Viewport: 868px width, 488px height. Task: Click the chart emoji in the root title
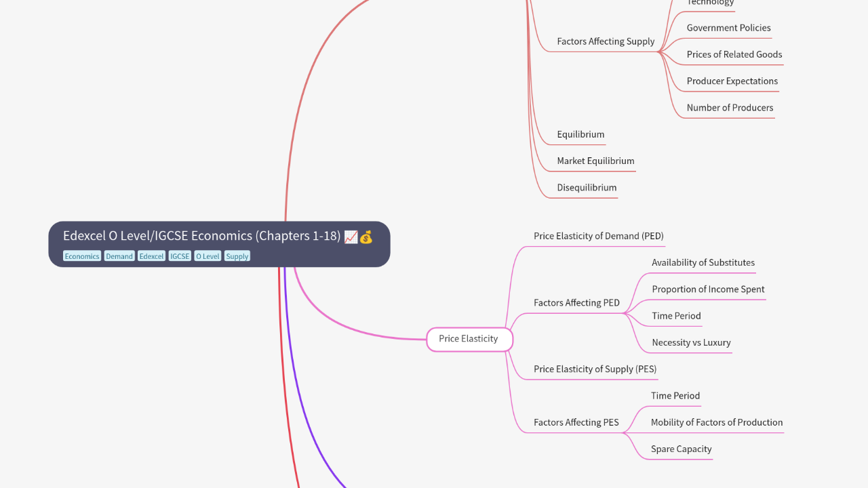pyautogui.click(x=351, y=237)
